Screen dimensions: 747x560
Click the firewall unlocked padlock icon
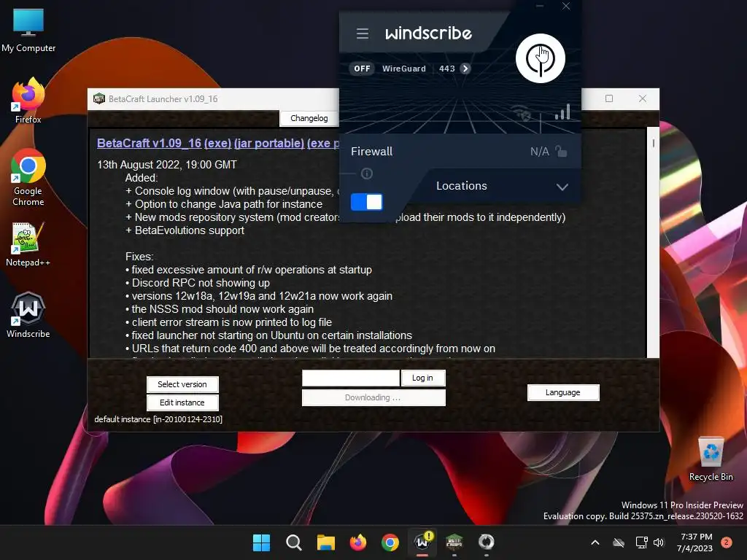tap(561, 152)
